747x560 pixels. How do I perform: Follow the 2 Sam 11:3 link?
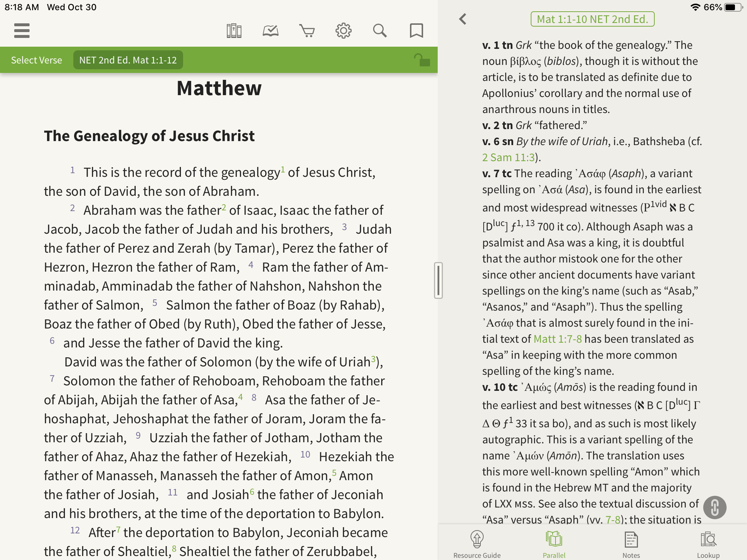pyautogui.click(x=508, y=157)
